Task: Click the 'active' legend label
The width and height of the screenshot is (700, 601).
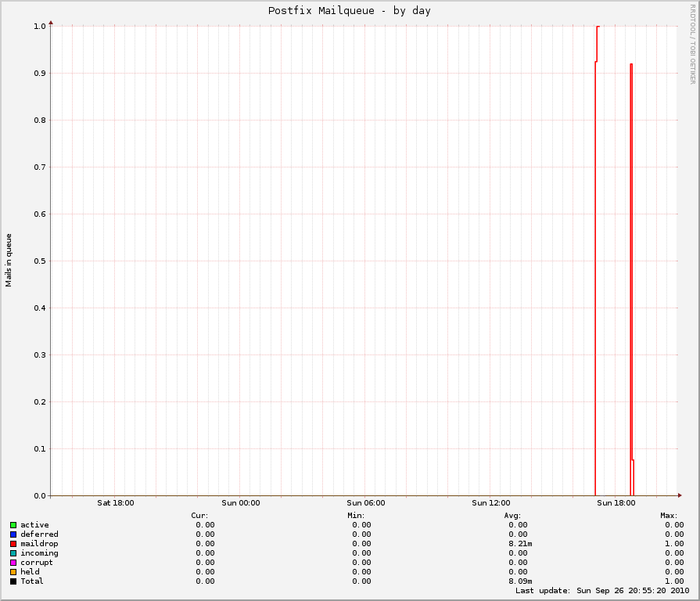Action: (35, 525)
